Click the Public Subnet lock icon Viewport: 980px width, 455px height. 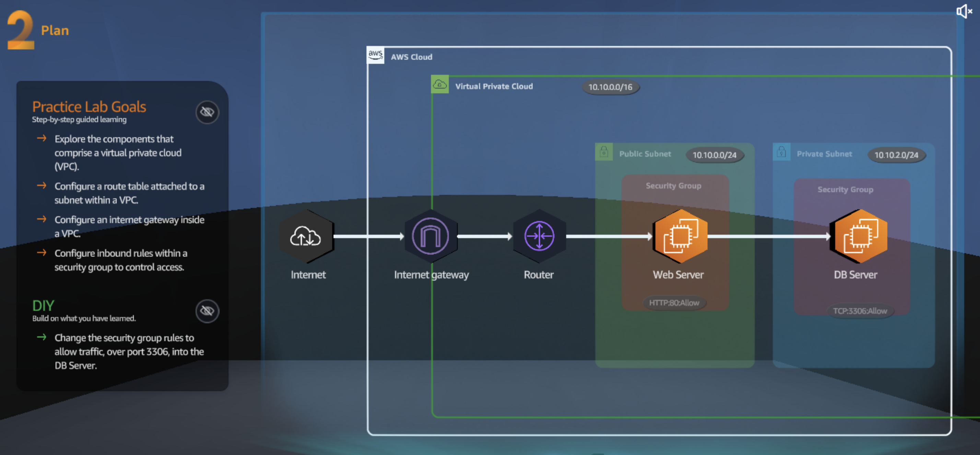(604, 152)
